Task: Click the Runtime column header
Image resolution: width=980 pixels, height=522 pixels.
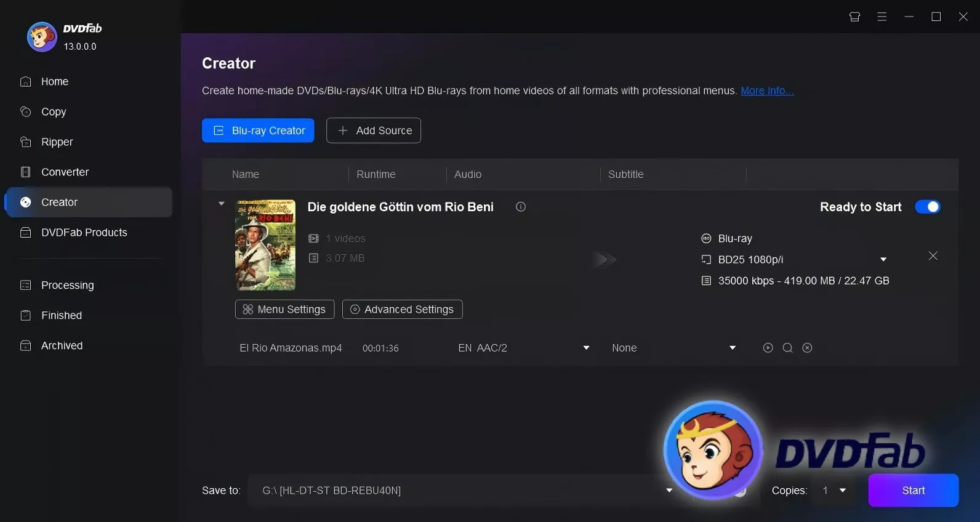Action: [x=376, y=174]
